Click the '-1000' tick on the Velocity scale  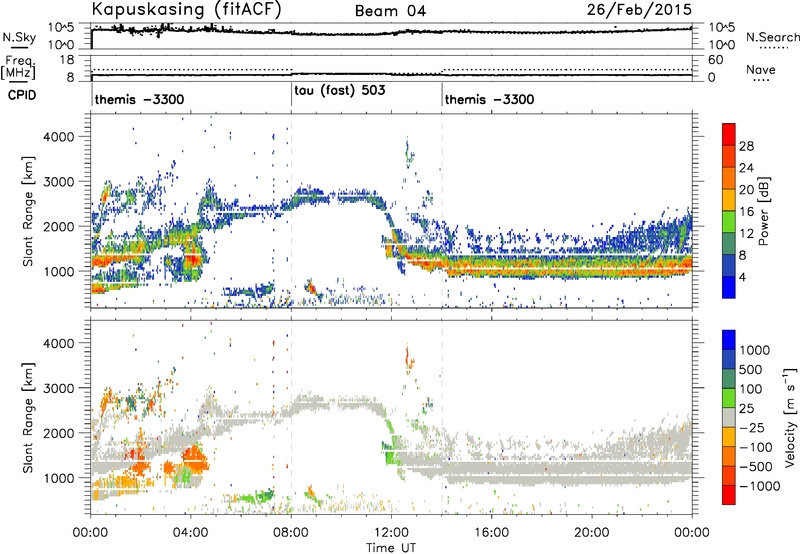click(x=759, y=486)
